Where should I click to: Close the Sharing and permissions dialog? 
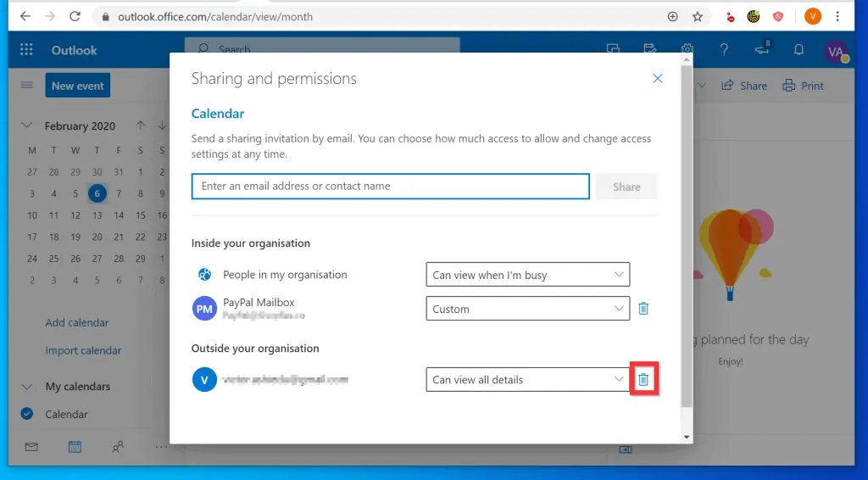657,79
